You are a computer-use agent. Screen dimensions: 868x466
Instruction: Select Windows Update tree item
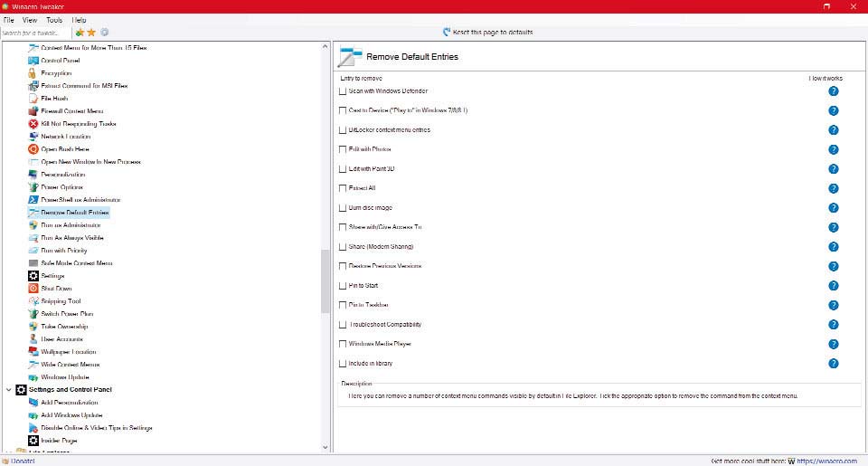pyautogui.click(x=65, y=377)
